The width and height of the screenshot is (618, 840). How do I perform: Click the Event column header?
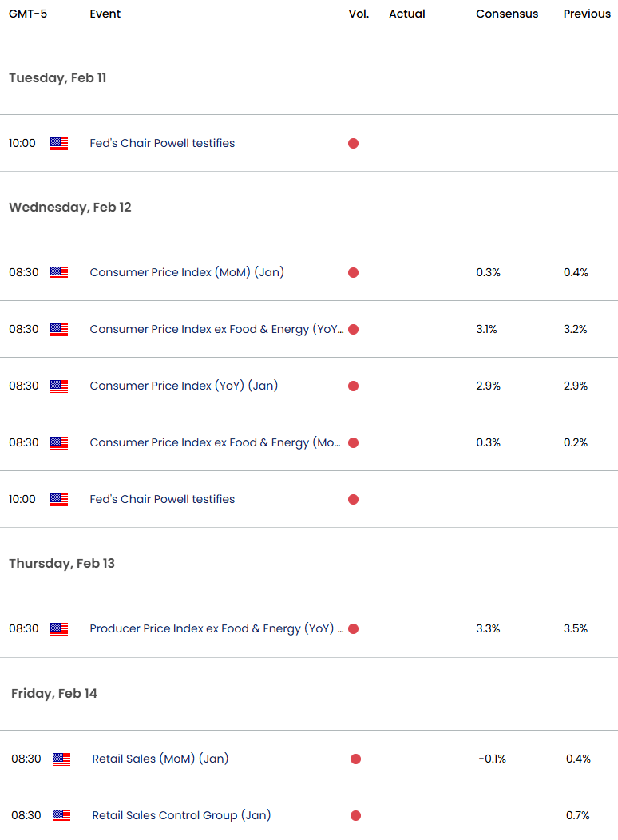105,14
